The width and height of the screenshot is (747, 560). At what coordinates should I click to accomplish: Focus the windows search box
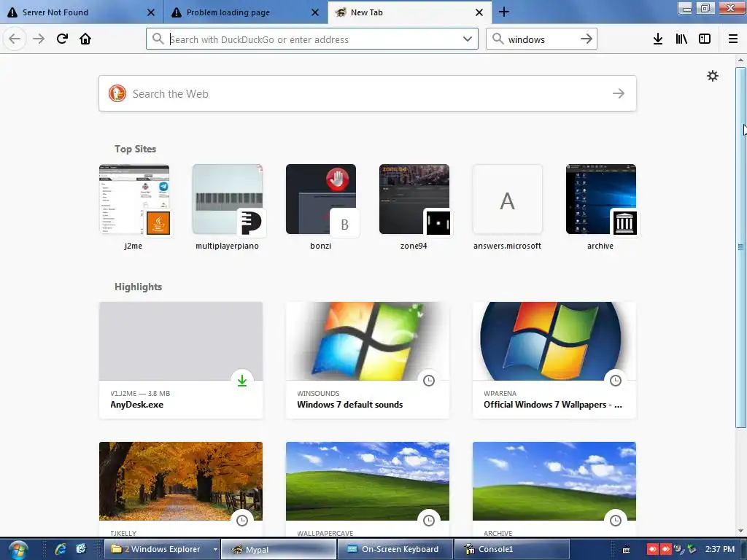(x=541, y=39)
